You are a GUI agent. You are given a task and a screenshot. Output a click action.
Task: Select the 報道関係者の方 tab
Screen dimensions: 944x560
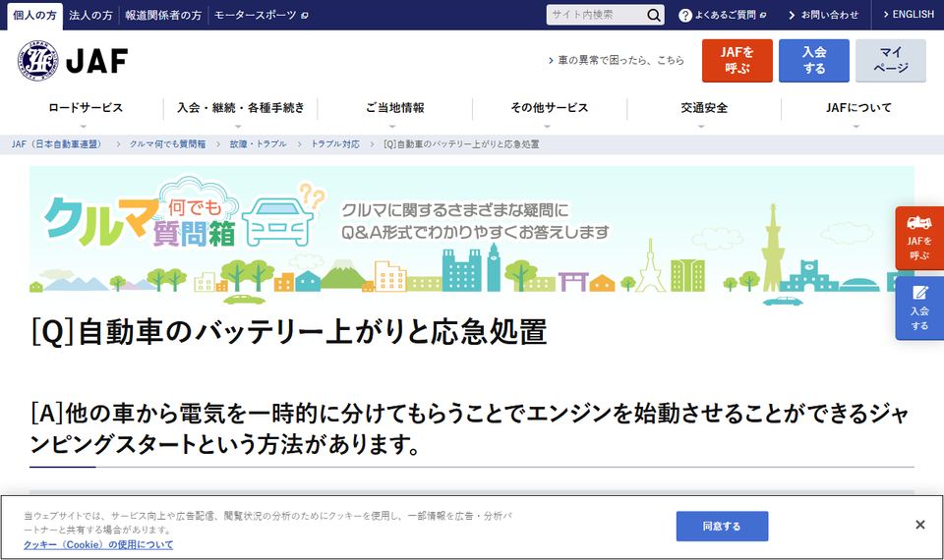(x=163, y=15)
